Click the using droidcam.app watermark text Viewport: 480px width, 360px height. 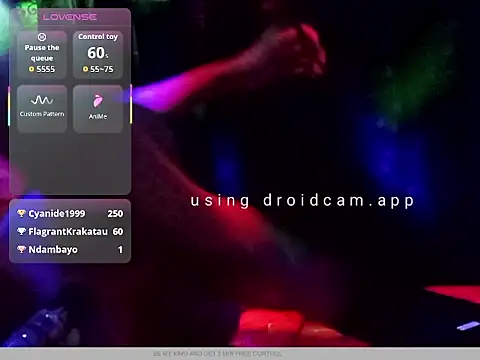[302, 201]
